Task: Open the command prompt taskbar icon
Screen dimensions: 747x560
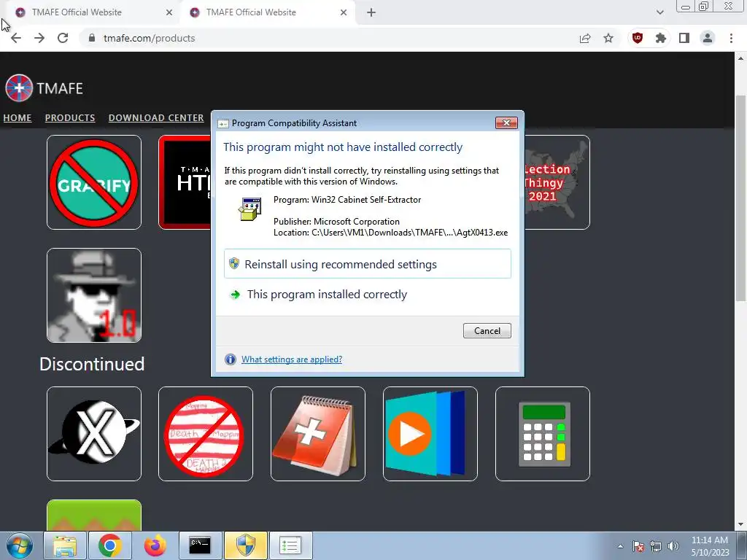Action: [x=200, y=545]
